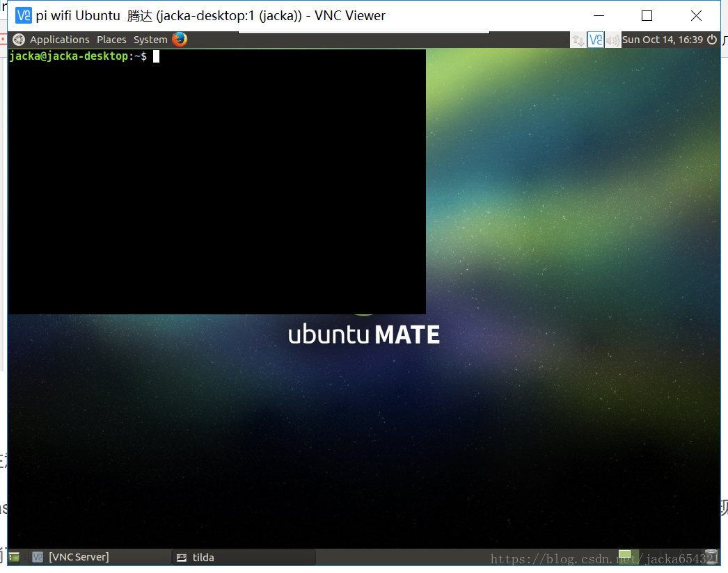Open the Applications menu
This screenshot has height=573, width=728.
pos(59,40)
